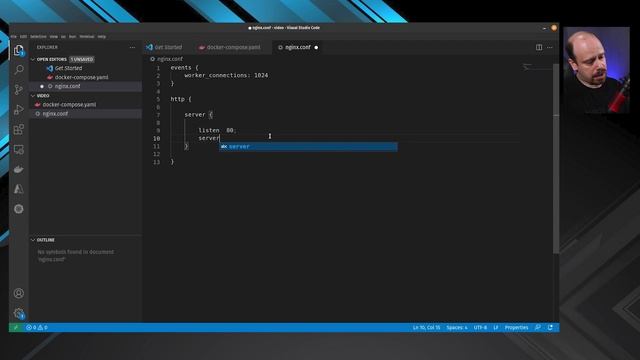The width and height of the screenshot is (640, 360).
Task: Click the 'http {' line in editor
Action: point(181,99)
